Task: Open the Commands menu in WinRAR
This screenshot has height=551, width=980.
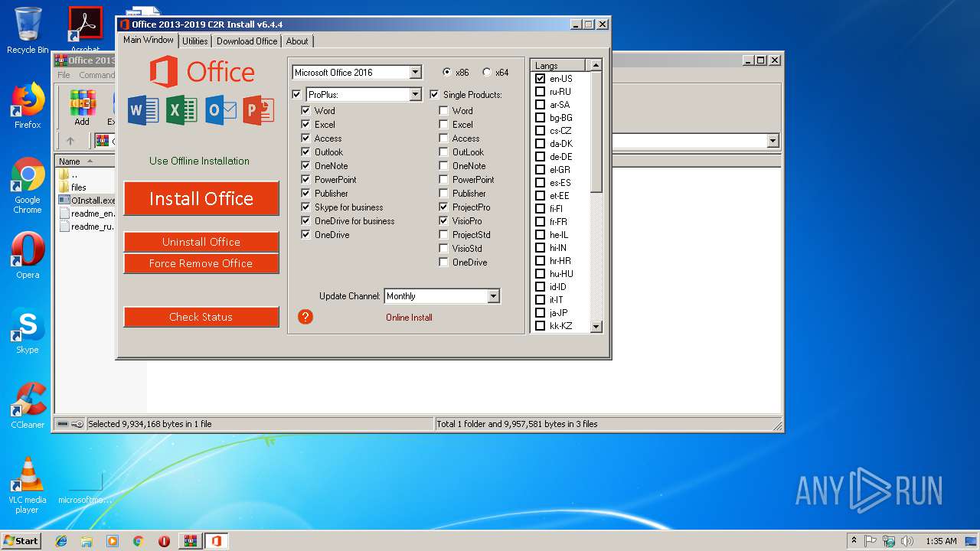Action: click(x=97, y=75)
